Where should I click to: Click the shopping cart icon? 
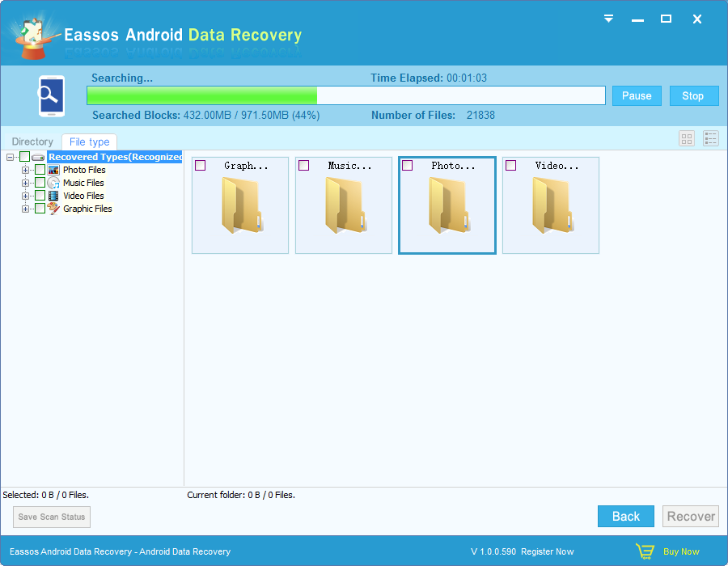[x=645, y=551]
